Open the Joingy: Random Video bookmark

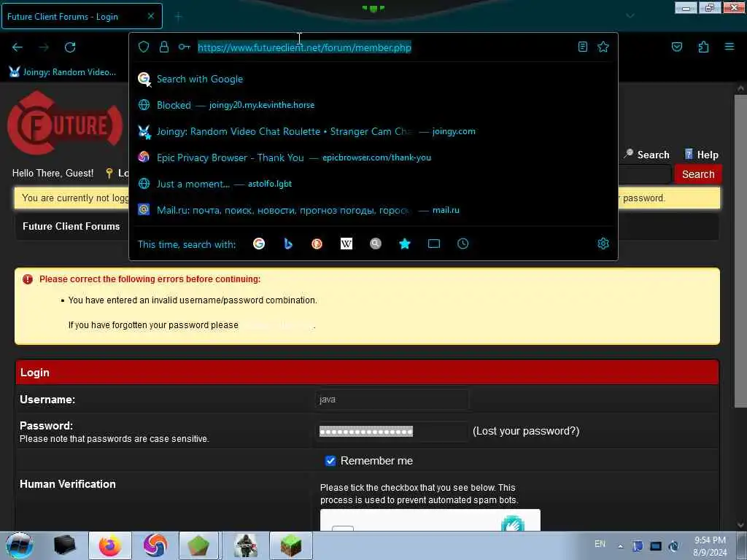coord(63,72)
